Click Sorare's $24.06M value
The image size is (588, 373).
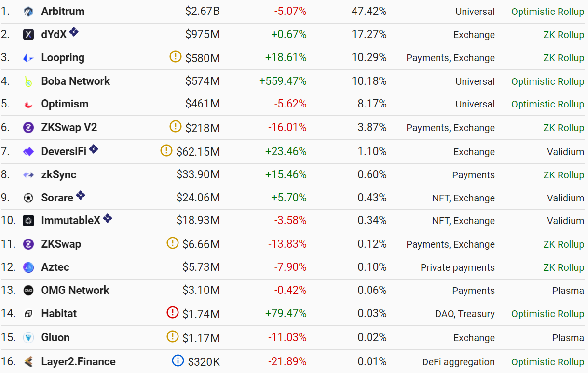198,198
